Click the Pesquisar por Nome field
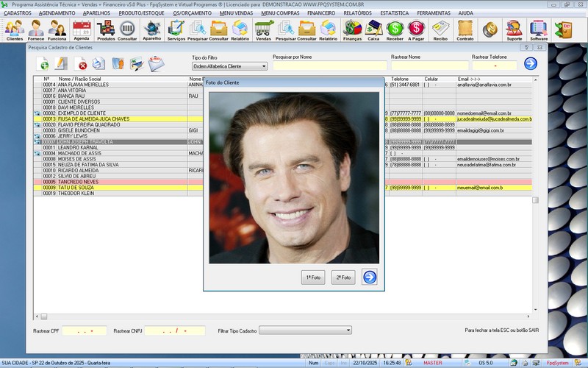This screenshot has height=368, width=588. click(329, 66)
